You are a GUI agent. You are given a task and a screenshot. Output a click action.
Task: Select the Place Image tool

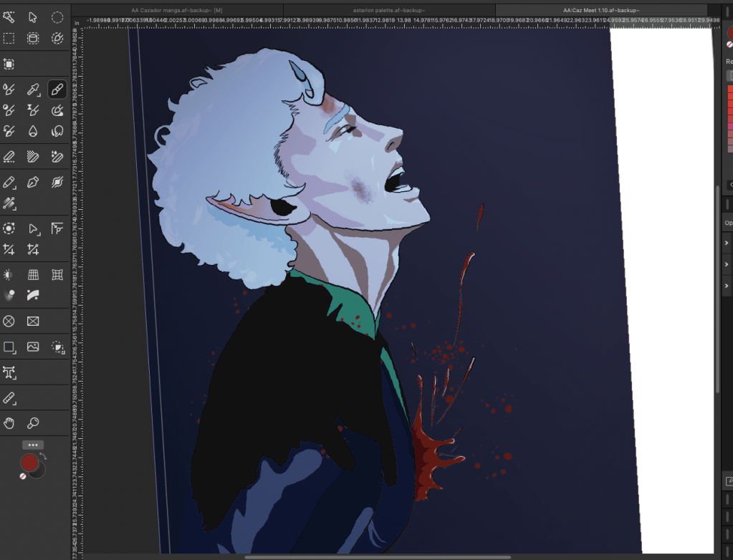(33, 347)
